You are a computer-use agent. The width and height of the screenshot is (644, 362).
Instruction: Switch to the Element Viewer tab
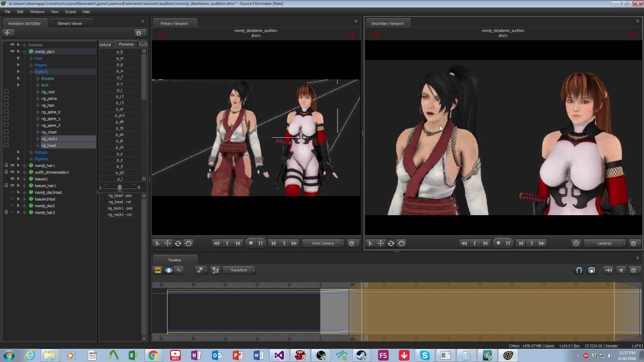pyautogui.click(x=69, y=23)
